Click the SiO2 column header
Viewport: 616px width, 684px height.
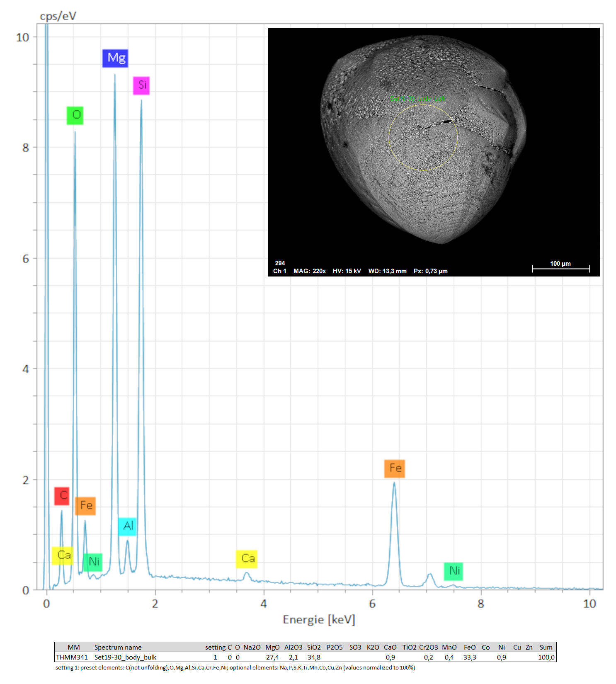(314, 647)
